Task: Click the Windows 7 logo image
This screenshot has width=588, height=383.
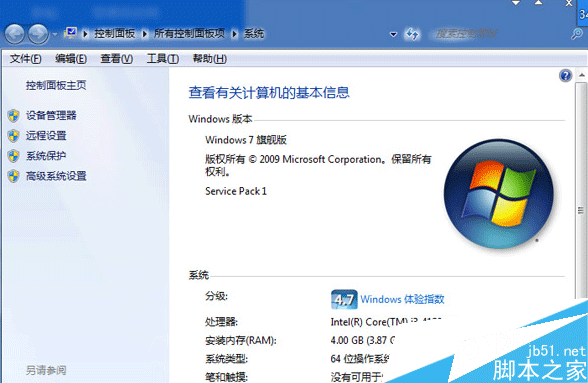Action: (498, 194)
